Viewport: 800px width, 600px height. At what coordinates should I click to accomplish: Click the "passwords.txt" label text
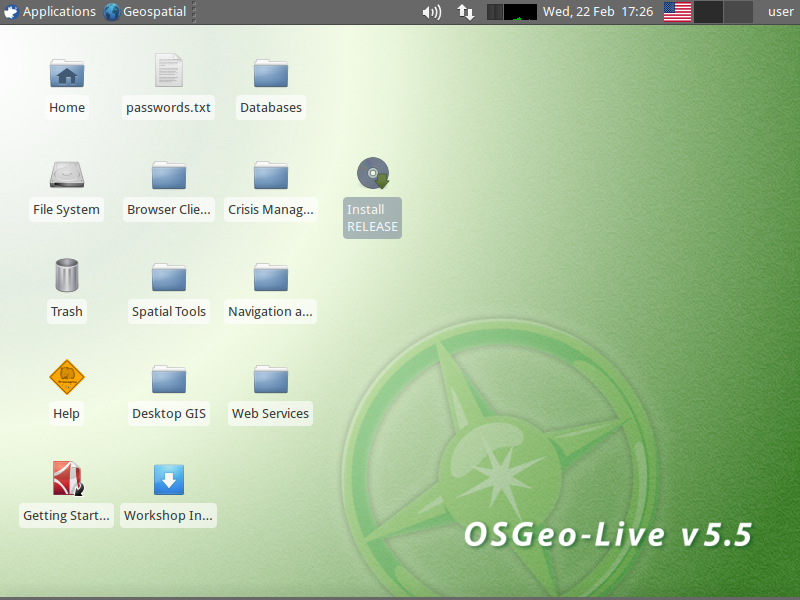168,108
